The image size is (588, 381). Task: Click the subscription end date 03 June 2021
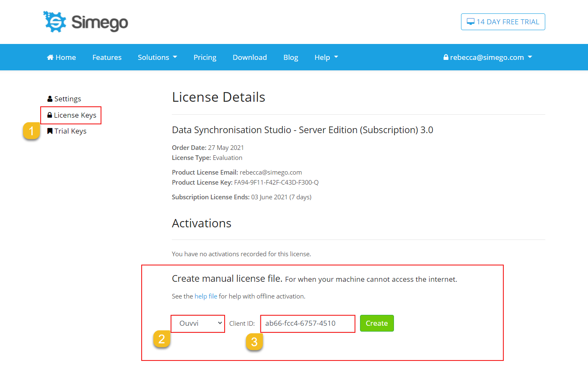pyautogui.click(x=269, y=197)
